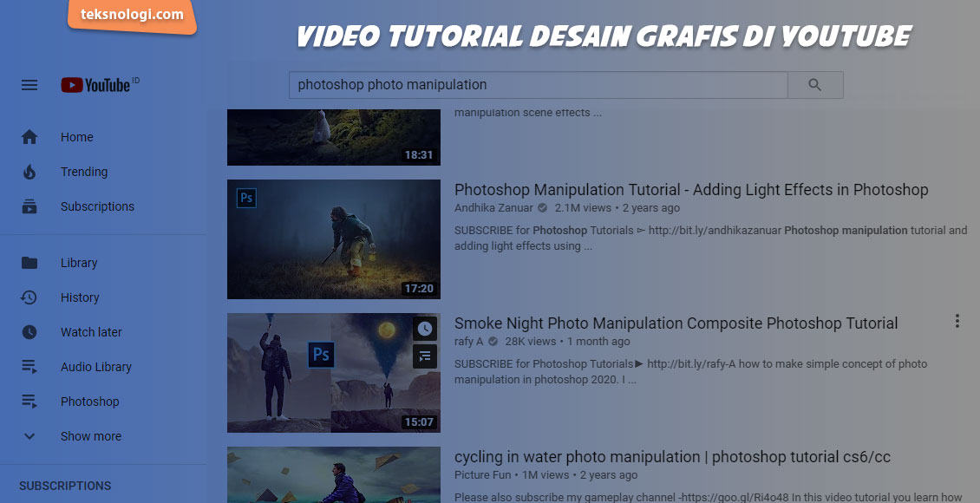Open Library in the sidebar
The image size is (980, 503).
(78, 263)
